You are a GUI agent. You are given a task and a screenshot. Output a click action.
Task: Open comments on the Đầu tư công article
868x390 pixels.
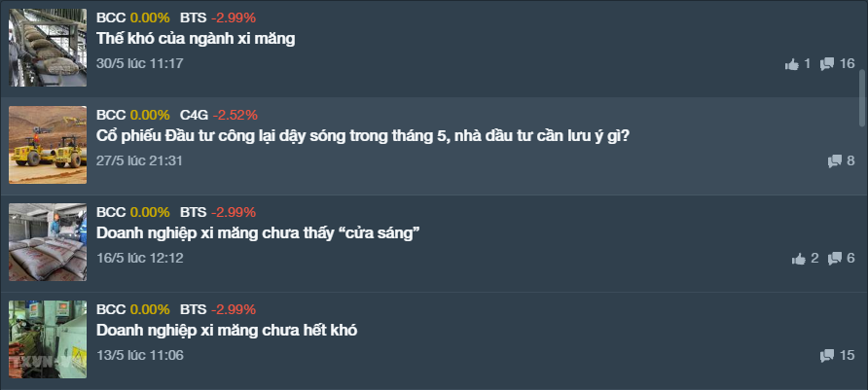coord(834,160)
